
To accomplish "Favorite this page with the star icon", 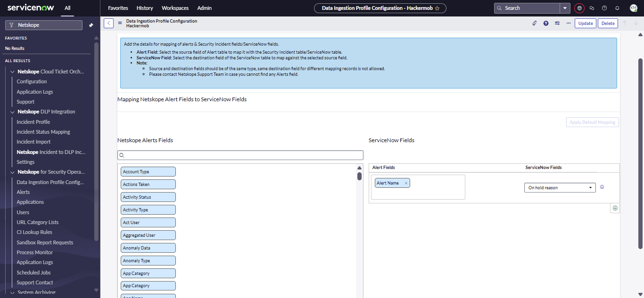I will [437, 8].
